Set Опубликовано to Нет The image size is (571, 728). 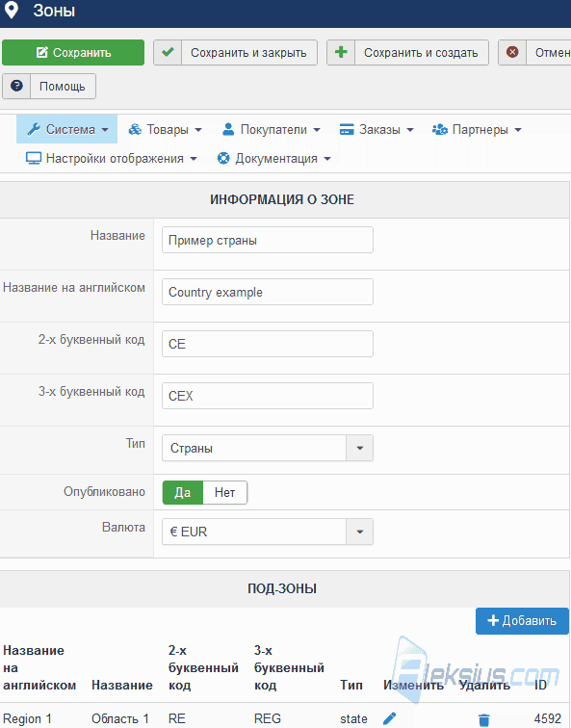pos(224,492)
